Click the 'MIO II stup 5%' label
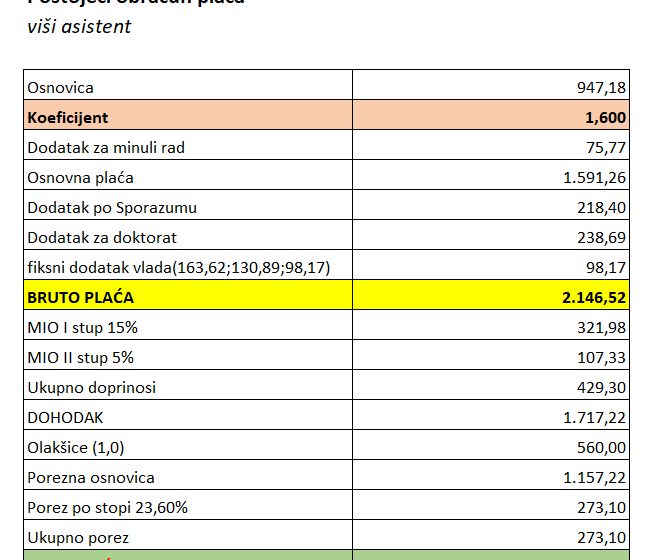This screenshot has height=560, width=654. click(x=80, y=358)
